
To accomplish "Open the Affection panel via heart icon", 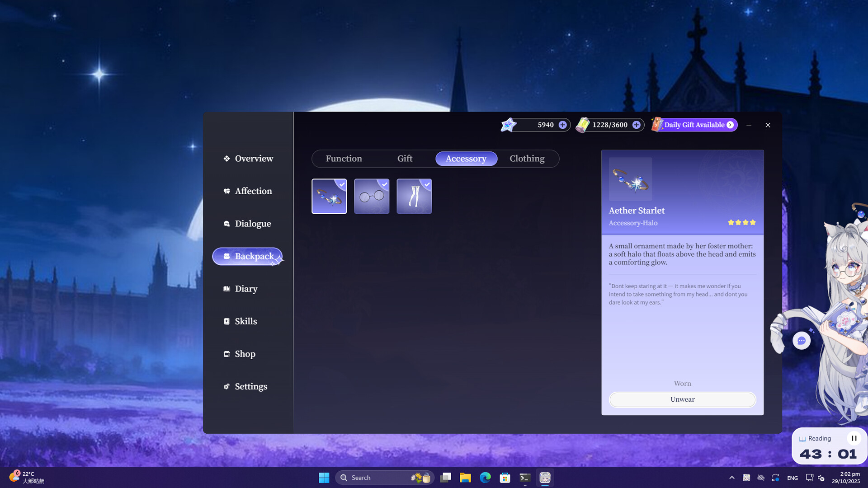I will coord(227,191).
